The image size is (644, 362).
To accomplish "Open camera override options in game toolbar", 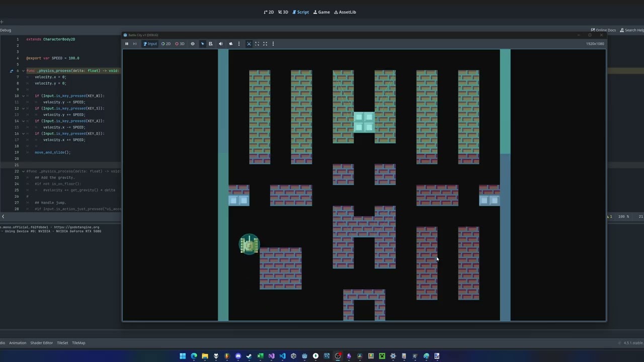I will (x=231, y=44).
